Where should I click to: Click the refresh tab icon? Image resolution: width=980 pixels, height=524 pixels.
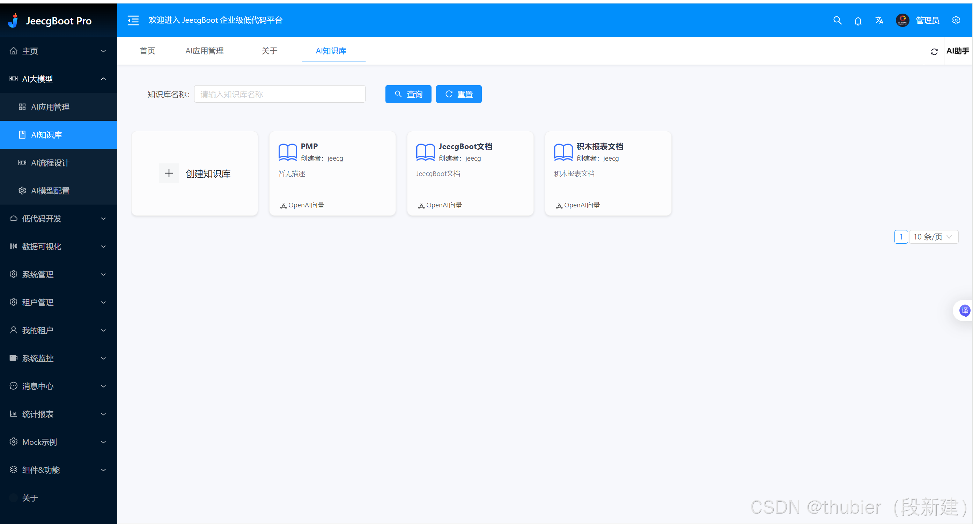[934, 51]
